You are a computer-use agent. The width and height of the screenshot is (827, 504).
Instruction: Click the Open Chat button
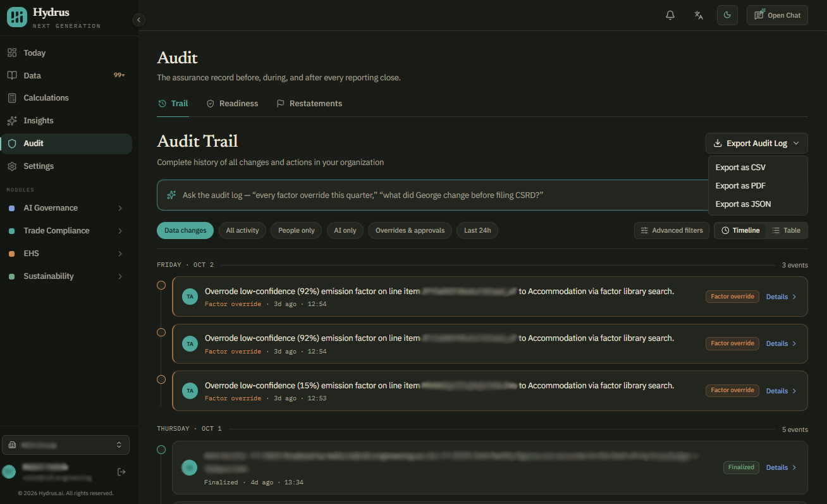pyautogui.click(x=777, y=15)
